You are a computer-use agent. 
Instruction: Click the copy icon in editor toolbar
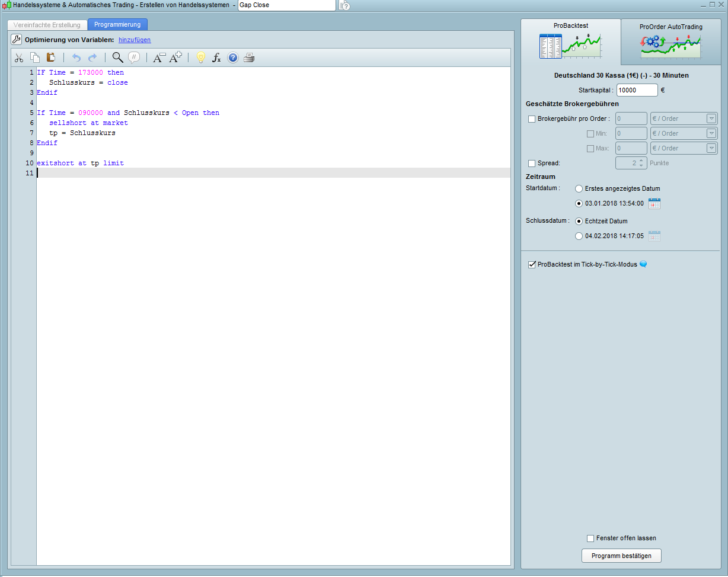tap(35, 57)
